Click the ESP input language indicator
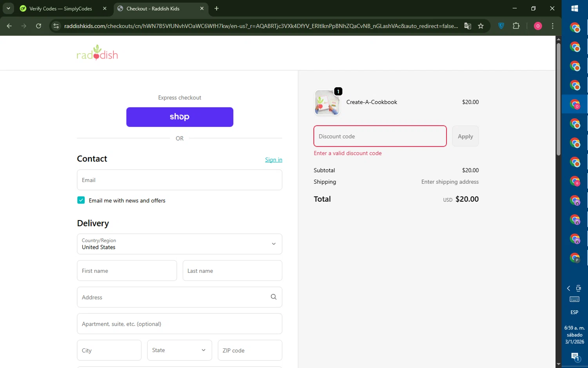 [574, 312]
